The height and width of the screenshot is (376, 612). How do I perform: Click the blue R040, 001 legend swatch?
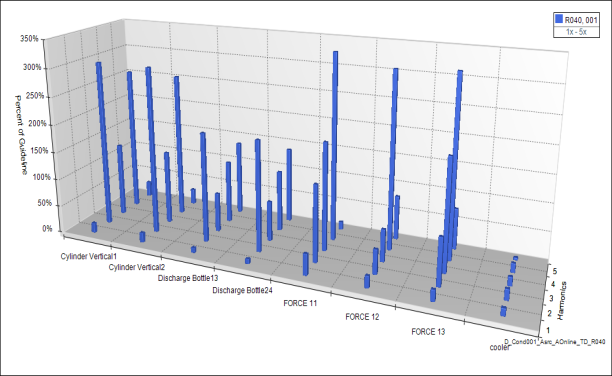[x=559, y=19]
